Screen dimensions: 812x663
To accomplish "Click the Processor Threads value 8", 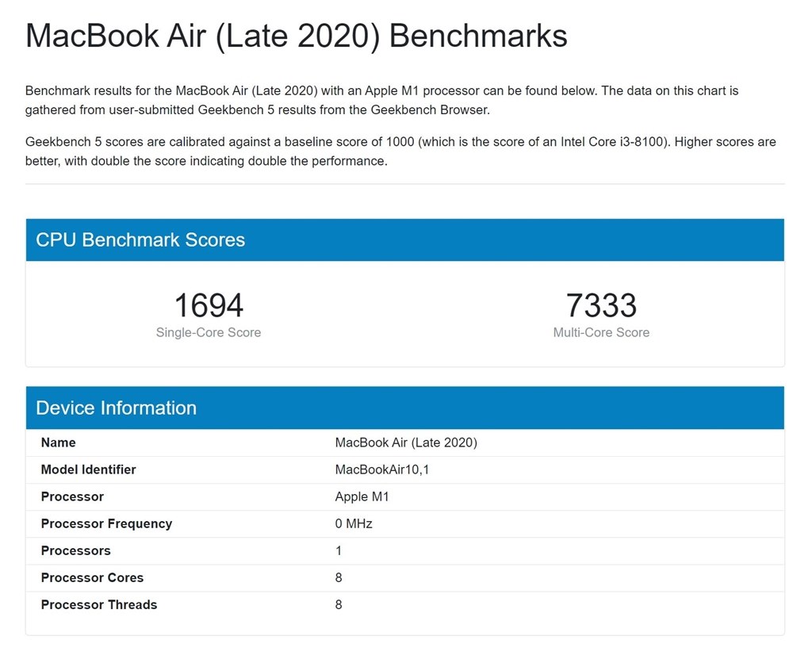I will coord(339,604).
